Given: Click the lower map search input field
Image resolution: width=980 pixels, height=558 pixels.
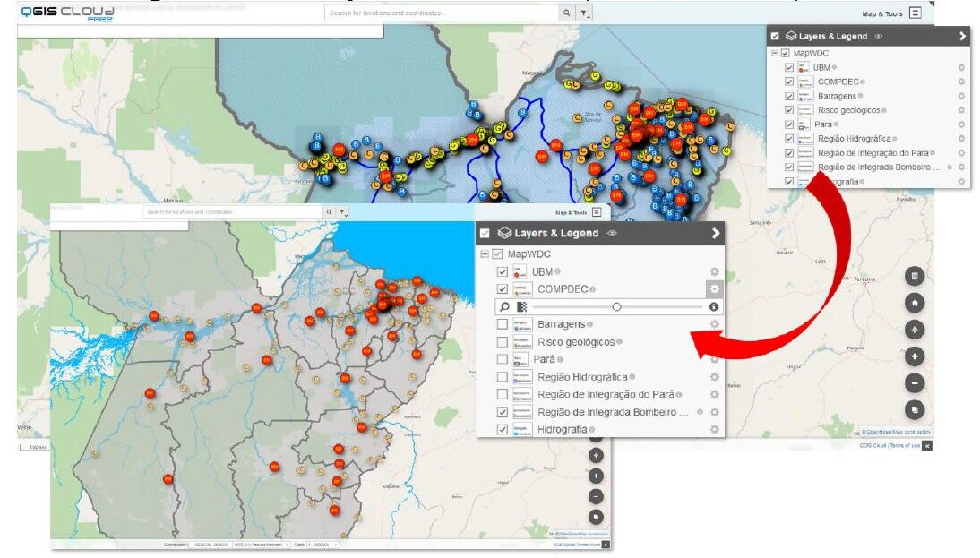Looking at the screenshot, I should pos(234,212).
